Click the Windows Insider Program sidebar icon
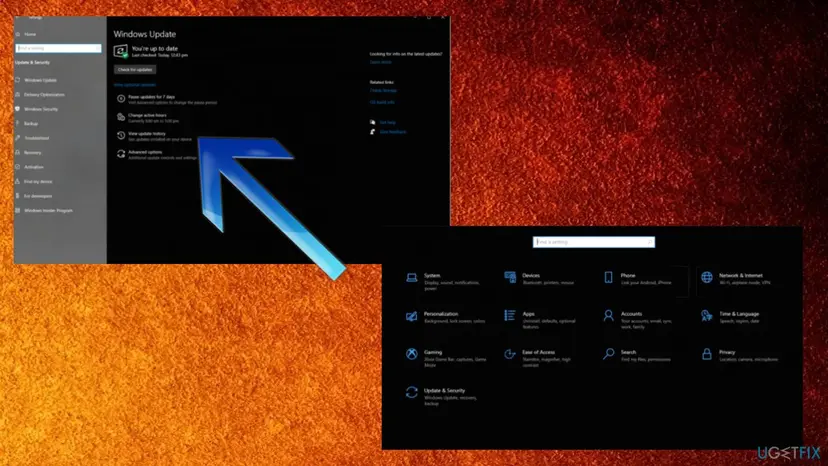 [17, 210]
